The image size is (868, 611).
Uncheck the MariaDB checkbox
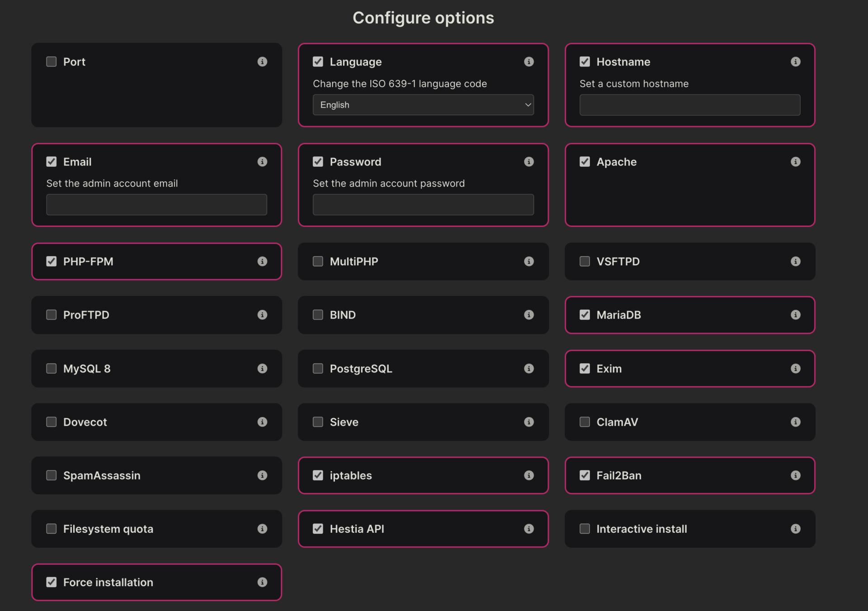pyautogui.click(x=585, y=315)
